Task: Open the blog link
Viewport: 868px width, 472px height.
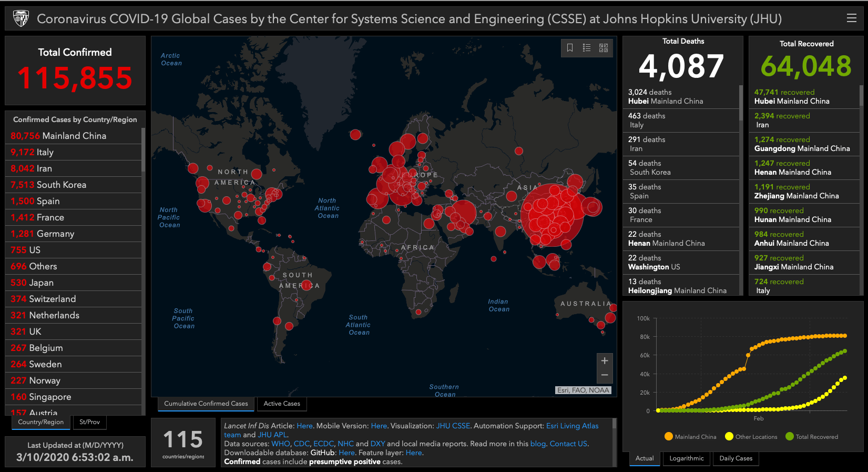Action: 538,444
